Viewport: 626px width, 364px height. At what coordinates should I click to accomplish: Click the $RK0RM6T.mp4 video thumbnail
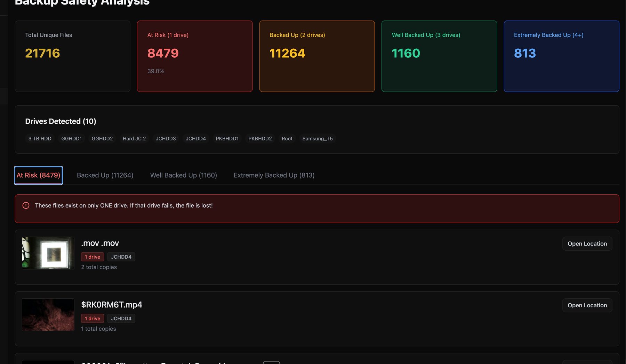48,315
